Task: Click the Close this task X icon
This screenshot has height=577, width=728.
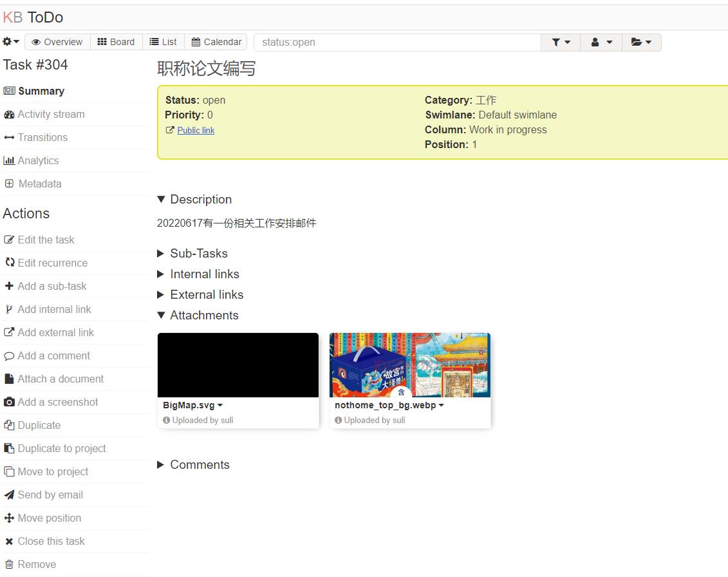Action: (9, 541)
